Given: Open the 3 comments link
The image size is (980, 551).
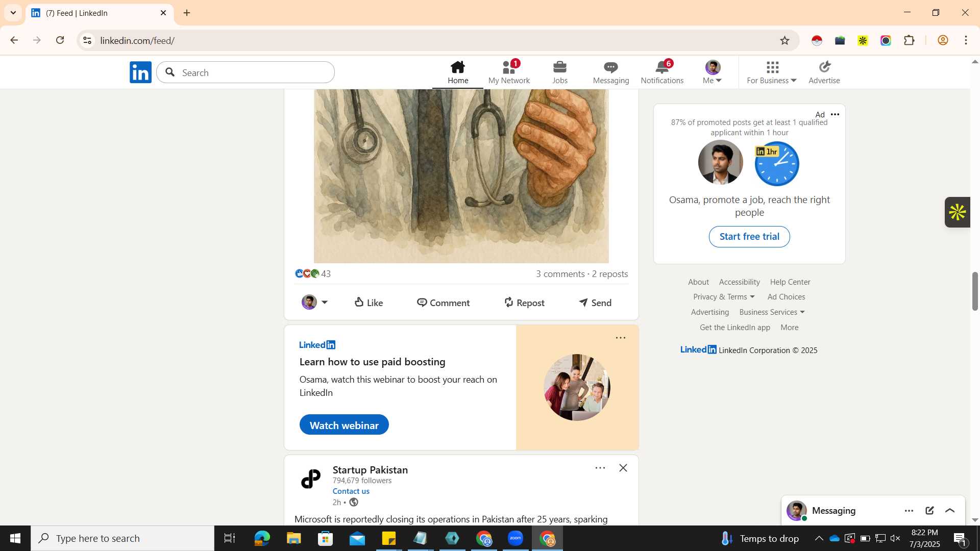Looking at the screenshot, I should coord(560,274).
